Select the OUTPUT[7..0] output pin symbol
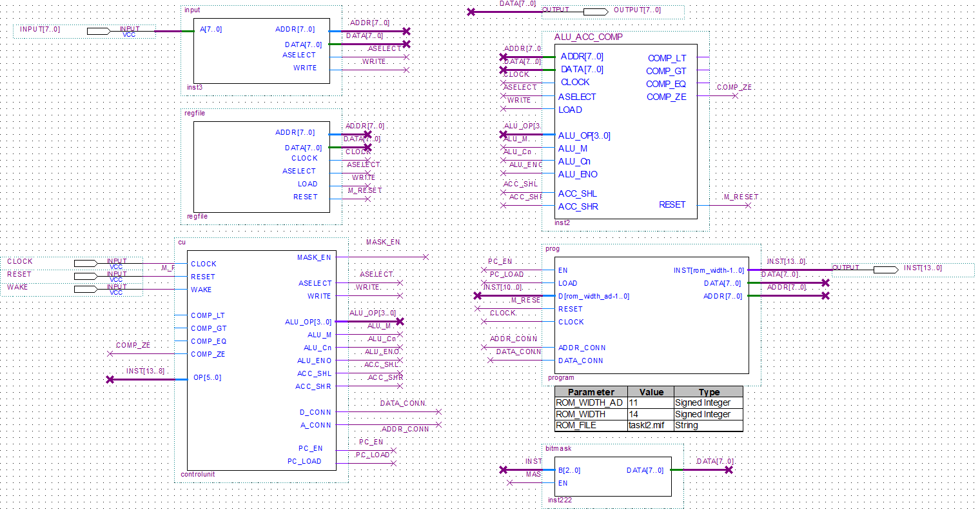The image size is (980, 514). click(x=595, y=12)
